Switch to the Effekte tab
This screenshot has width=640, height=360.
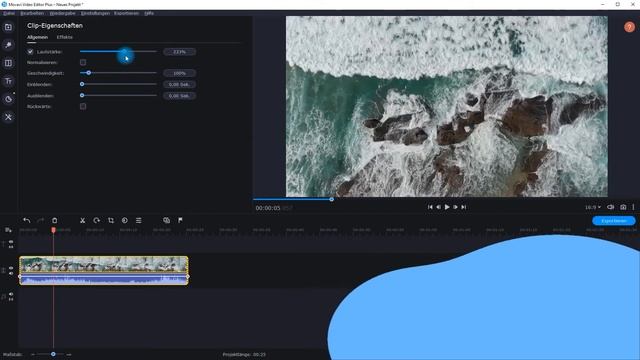(x=64, y=37)
